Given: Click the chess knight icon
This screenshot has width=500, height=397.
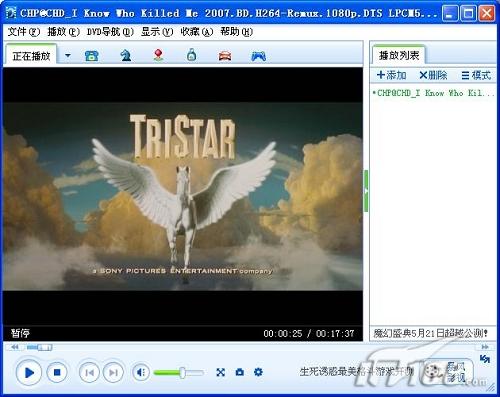Looking at the screenshot, I should [x=125, y=55].
